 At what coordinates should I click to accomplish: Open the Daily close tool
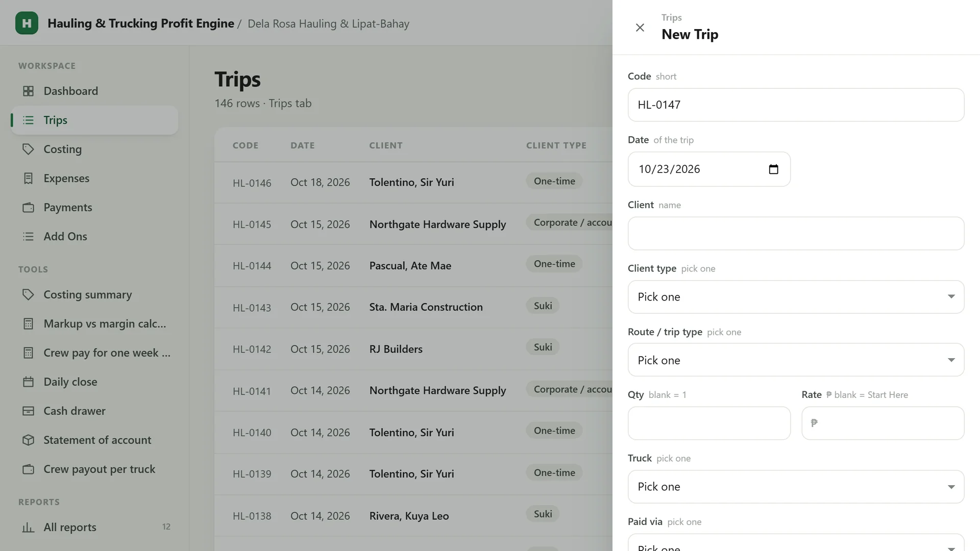point(94,382)
